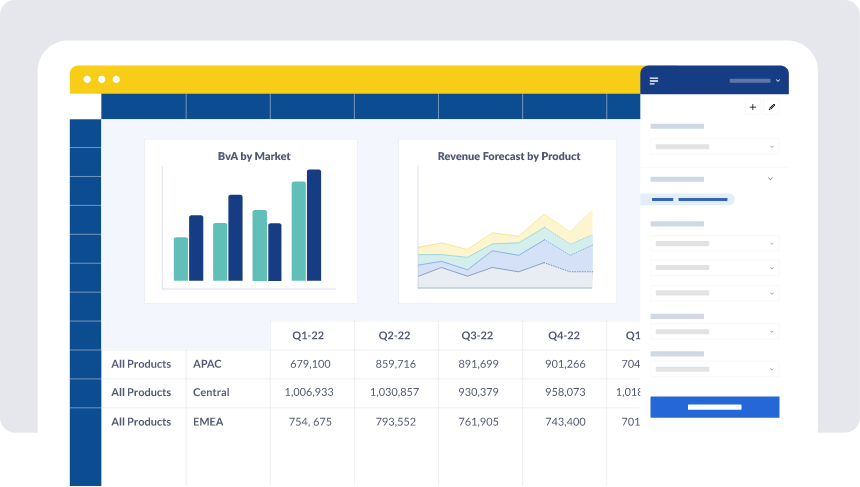This screenshot has height=487, width=860.
Task: Click the Revenue Forecast by Product chart
Action: (x=507, y=221)
